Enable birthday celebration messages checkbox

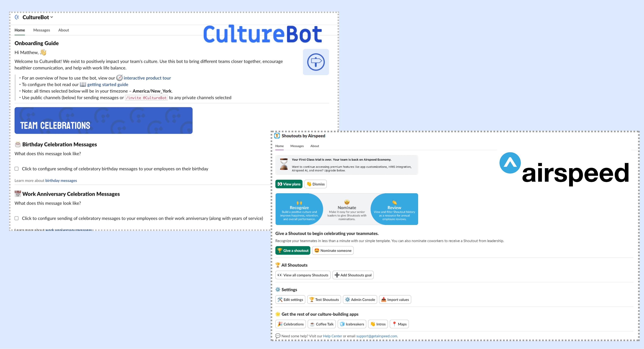16,169
